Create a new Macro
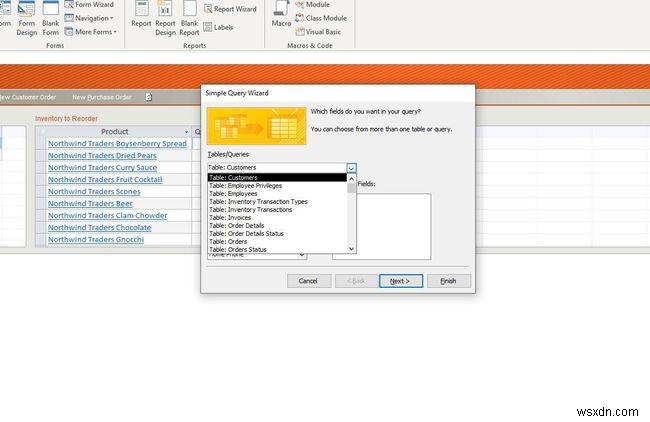650x422 pixels. tap(281, 15)
